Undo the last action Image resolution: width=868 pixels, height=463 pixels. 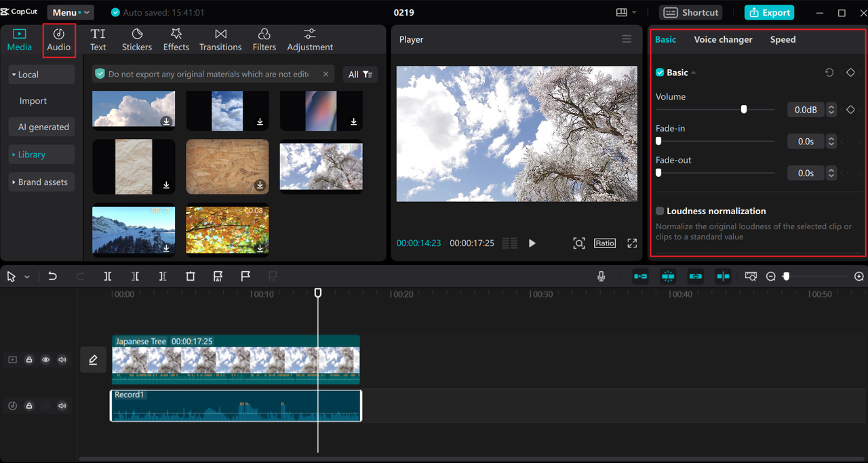click(52, 276)
